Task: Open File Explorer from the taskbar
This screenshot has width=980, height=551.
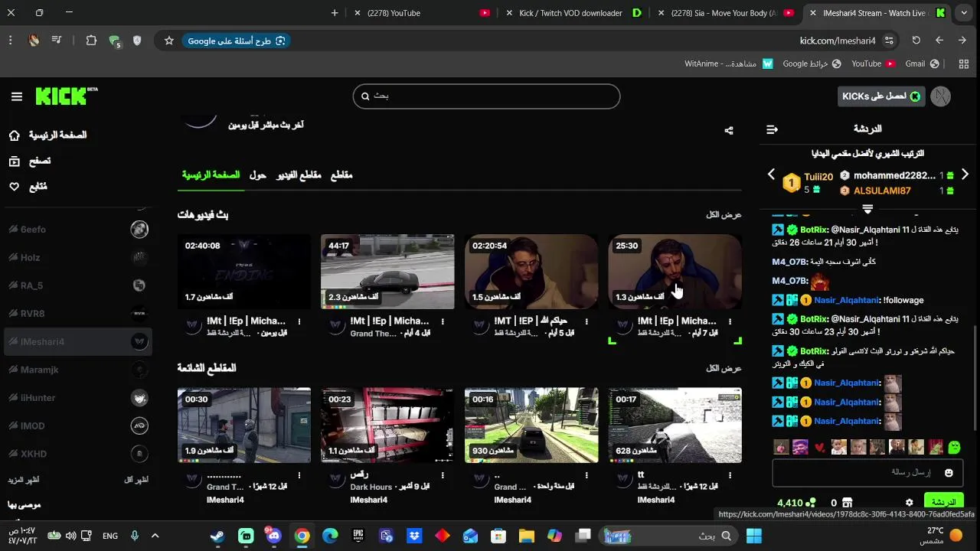Action: click(x=527, y=536)
